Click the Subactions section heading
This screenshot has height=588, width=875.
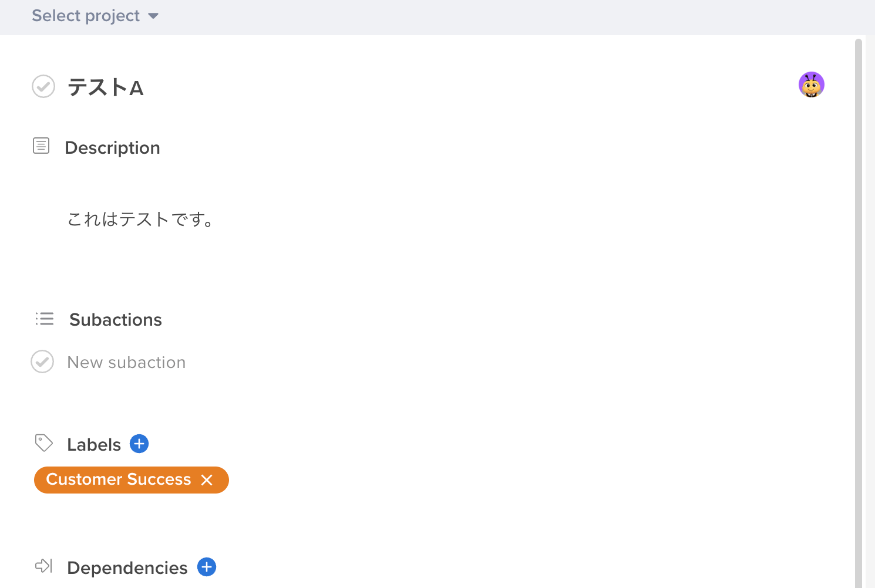[x=116, y=320]
